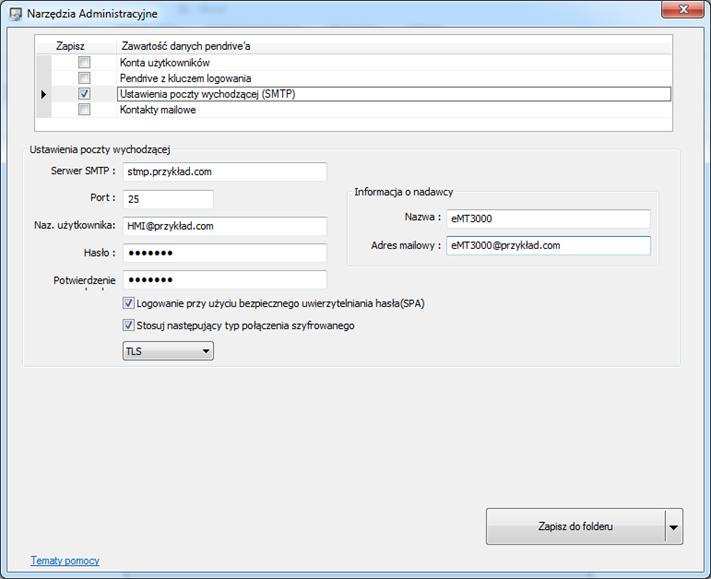Image resolution: width=711 pixels, height=579 pixels.
Task: Enable the Konta użytkowników checkbox
Action: [x=84, y=62]
